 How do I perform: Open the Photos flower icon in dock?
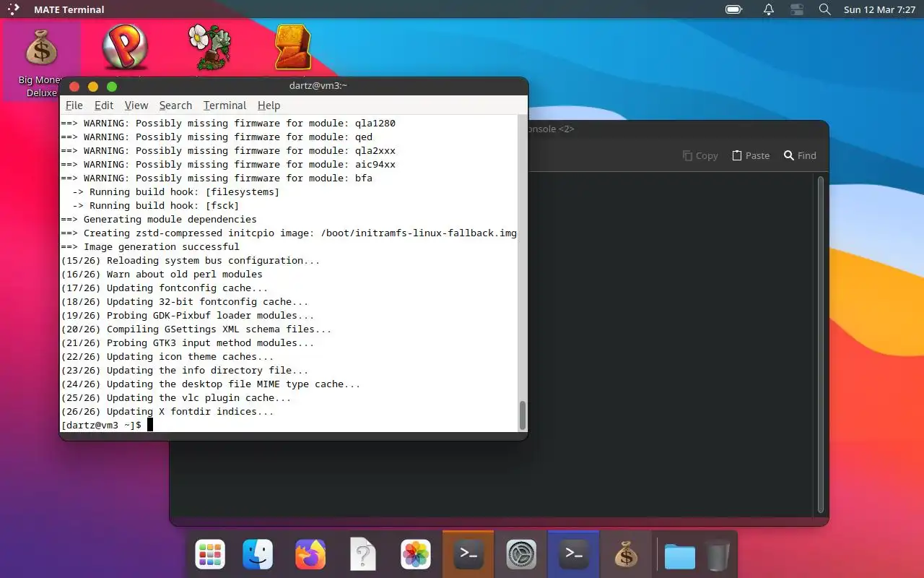click(x=416, y=555)
